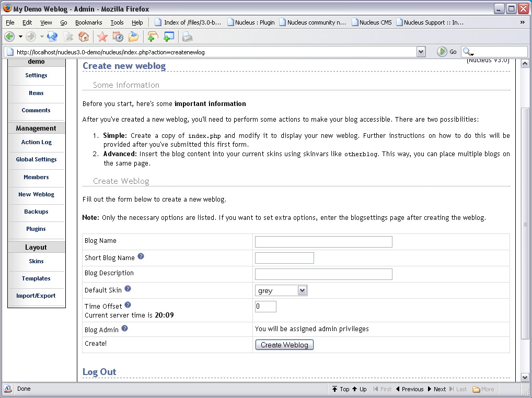
Task: Jump to Top in the status bar
Action: [341, 389]
